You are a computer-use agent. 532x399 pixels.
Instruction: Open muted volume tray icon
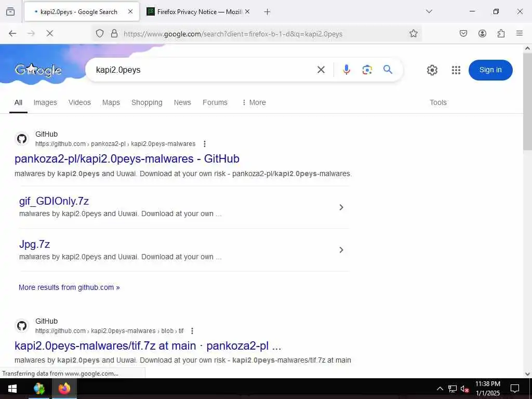click(x=464, y=389)
